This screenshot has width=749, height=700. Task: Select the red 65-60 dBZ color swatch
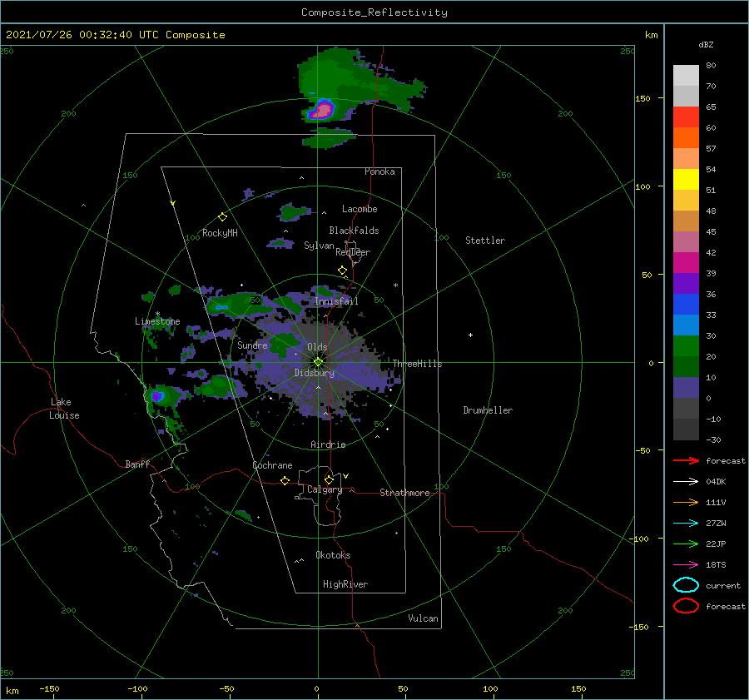[x=686, y=117]
